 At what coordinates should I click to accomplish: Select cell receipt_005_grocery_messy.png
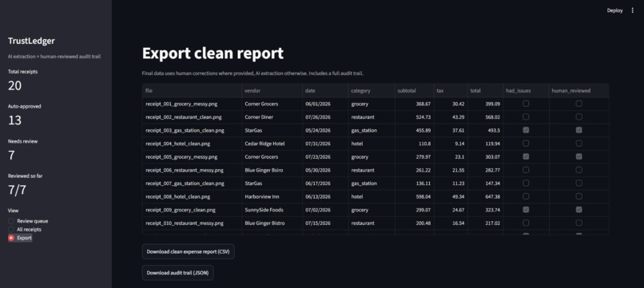[x=192, y=156]
